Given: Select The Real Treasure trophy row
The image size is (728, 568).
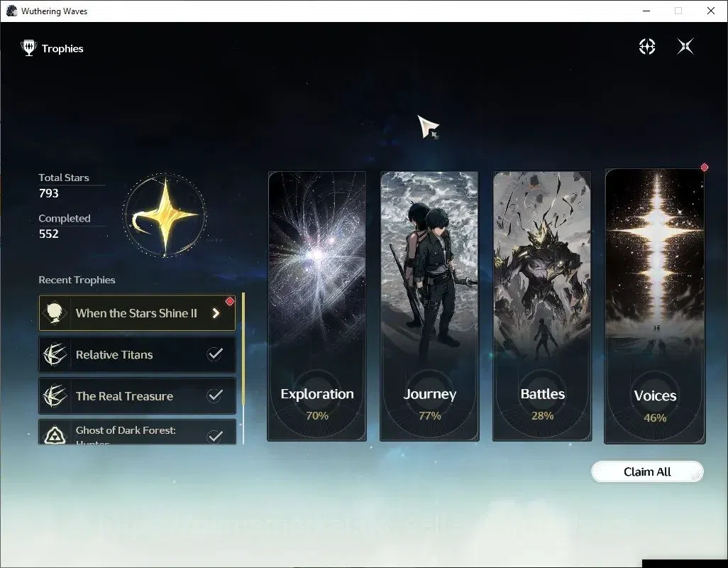Looking at the screenshot, I should click(137, 395).
